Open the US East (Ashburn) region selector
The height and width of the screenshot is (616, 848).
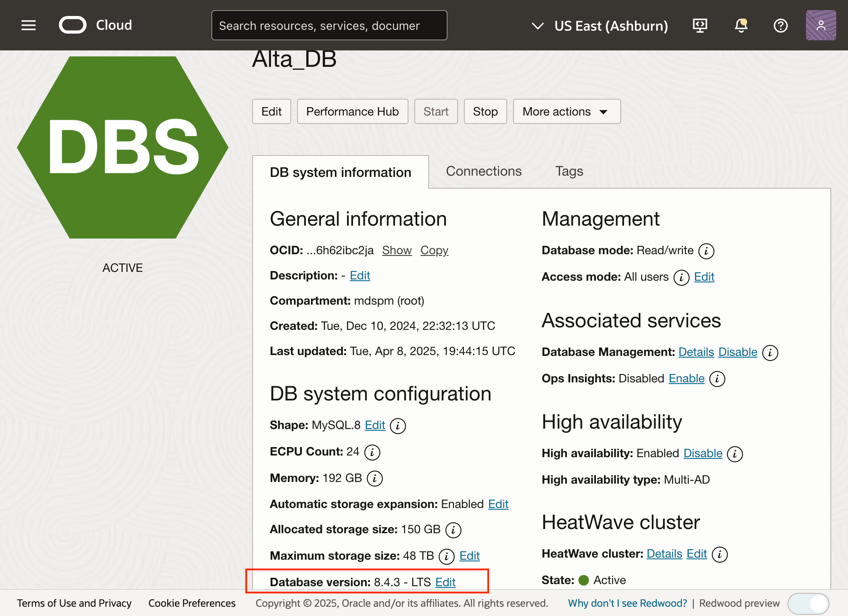[600, 26]
